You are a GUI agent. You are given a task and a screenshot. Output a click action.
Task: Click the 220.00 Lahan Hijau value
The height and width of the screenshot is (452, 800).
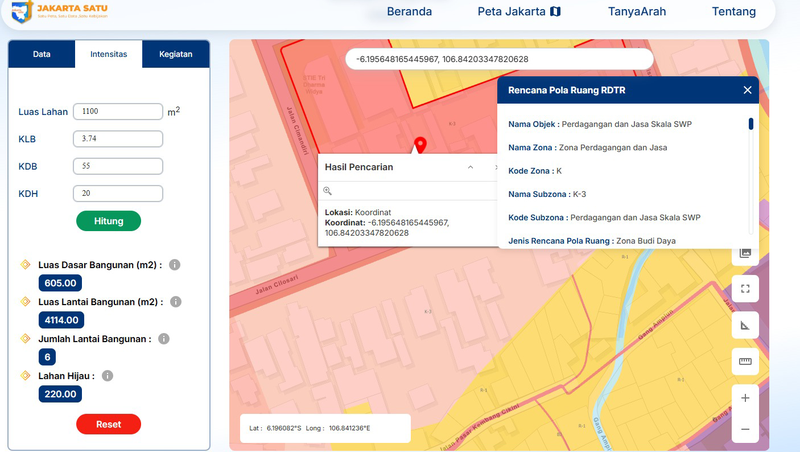[60, 394]
